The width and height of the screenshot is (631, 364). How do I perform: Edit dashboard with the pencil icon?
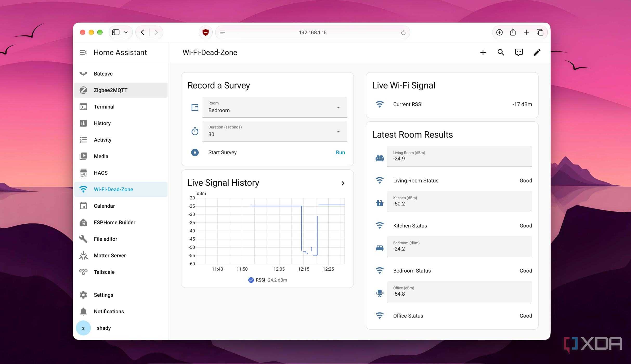click(x=537, y=53)
